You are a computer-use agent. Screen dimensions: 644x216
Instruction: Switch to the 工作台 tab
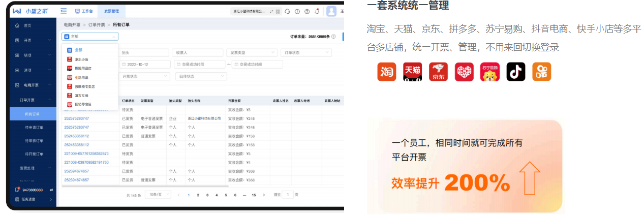(84, 11)
